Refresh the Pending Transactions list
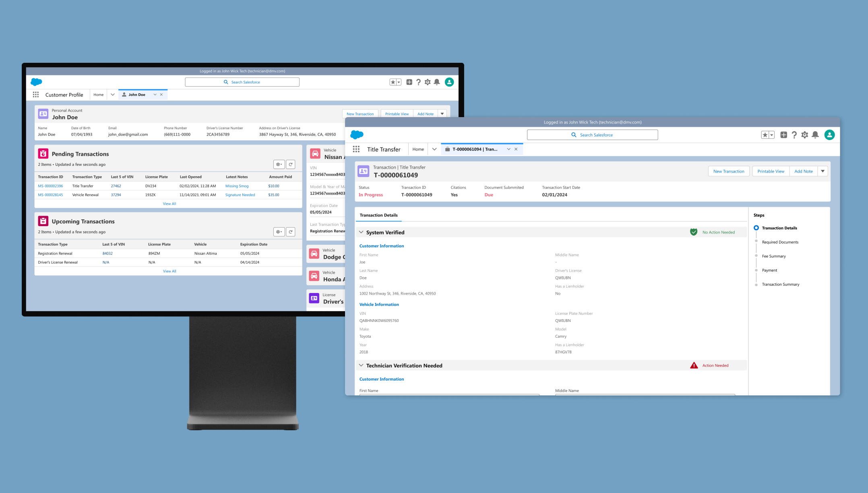868x493 pixels. [291, 164]
